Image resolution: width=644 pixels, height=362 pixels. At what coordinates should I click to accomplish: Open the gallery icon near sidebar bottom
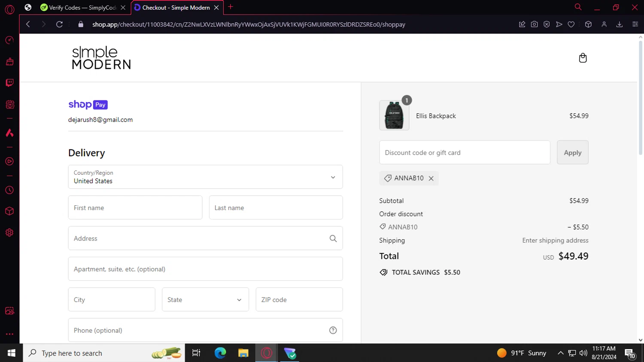point(9,311)
